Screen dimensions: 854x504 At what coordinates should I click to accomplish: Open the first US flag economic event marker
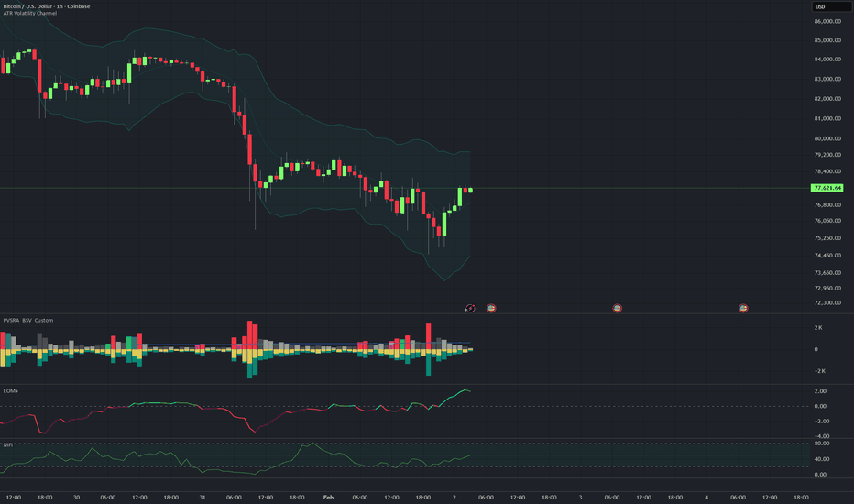coord(491,309)
